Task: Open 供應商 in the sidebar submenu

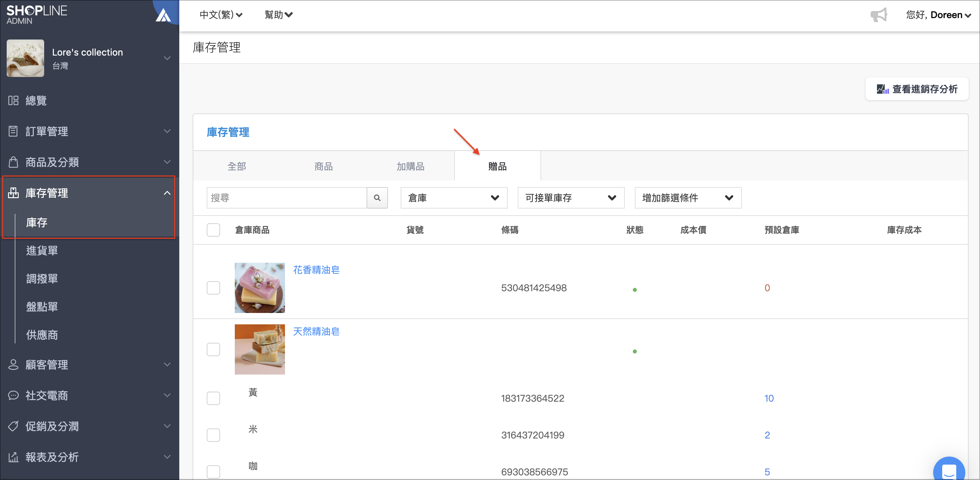Action: (x=42, y=335)
